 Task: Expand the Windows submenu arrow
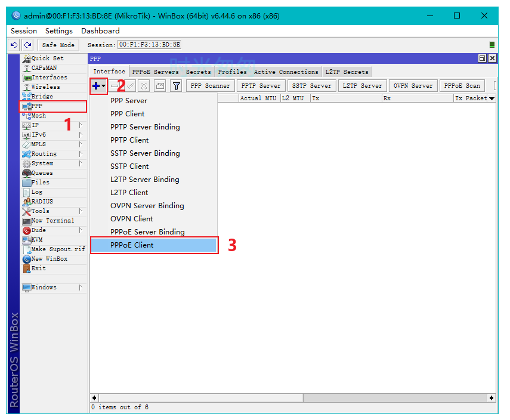(x=81, y=288)
